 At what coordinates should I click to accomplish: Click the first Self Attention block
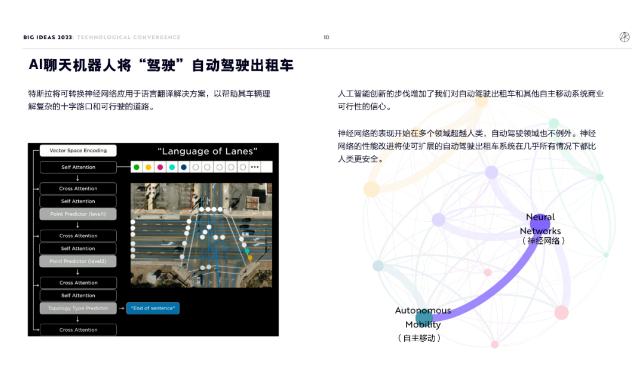click(x=78, y=167)
